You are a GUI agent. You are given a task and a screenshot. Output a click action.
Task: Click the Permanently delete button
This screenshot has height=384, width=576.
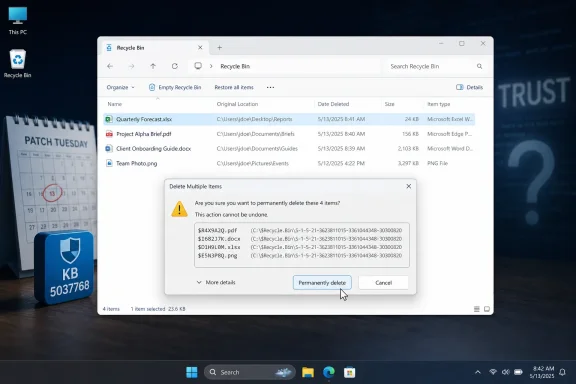322,283
